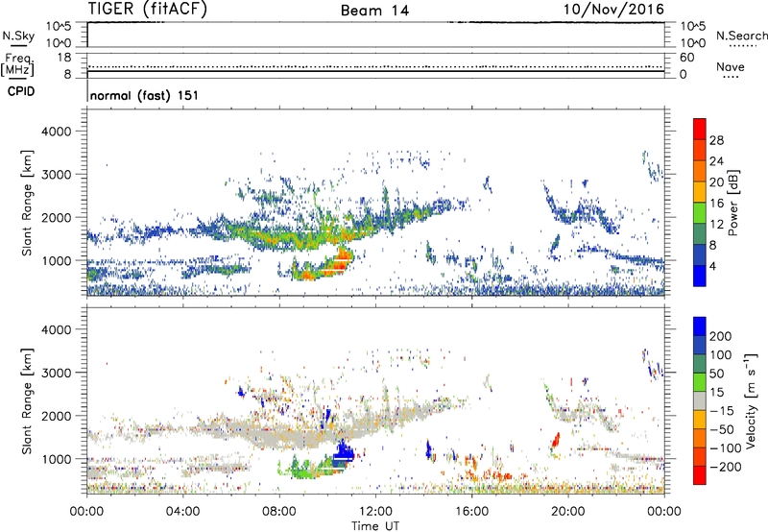The width and height of the screenshot is (768, 532).
Task: Click the '04:00' time axis label
Action: pyautogui.click(x=183, y=512)
